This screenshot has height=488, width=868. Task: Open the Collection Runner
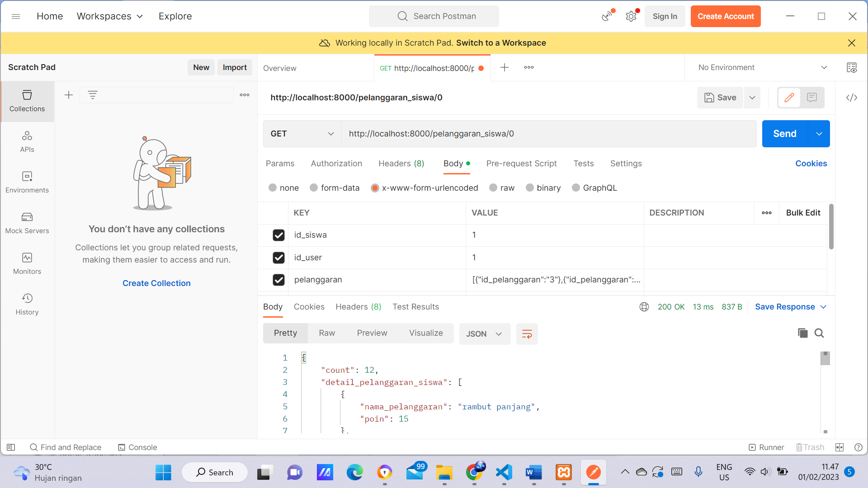click(x=766, y=447)
